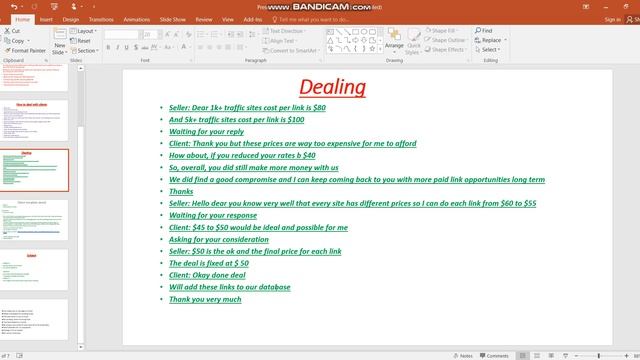Pick the triangle shape in gallery
Viewport: 640px width, 360px height.
pos(330,40)
